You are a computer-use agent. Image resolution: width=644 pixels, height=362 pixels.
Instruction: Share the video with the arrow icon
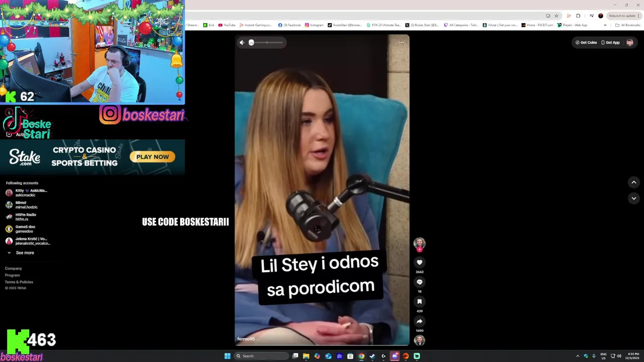tap(420, 321)
